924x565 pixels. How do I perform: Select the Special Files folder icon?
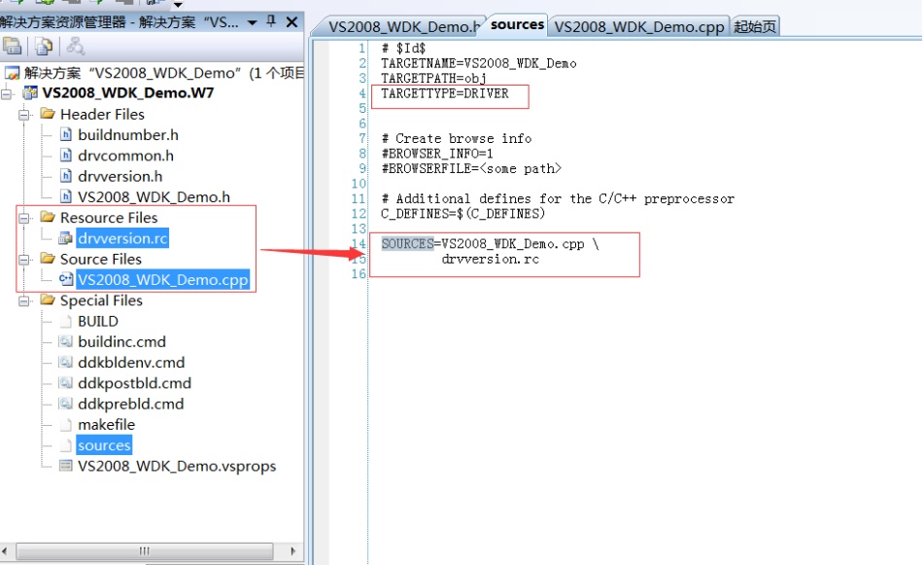(x=48, y=300)
